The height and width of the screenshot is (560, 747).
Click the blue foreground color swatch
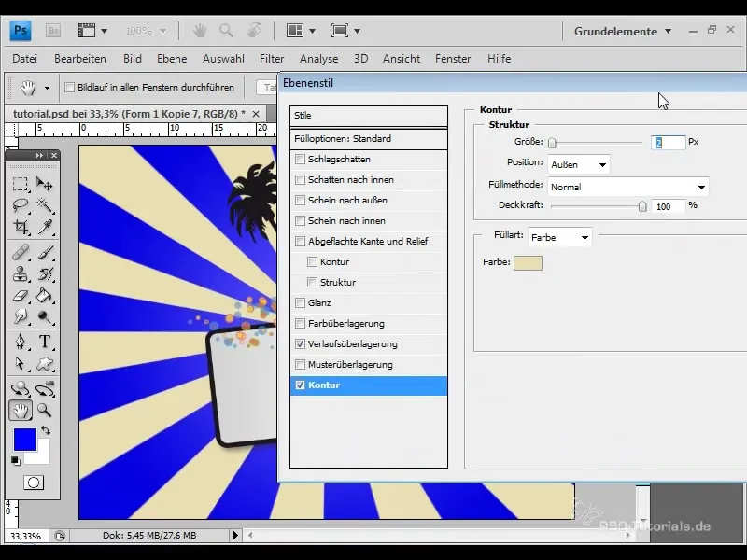[x=25, y=440]
